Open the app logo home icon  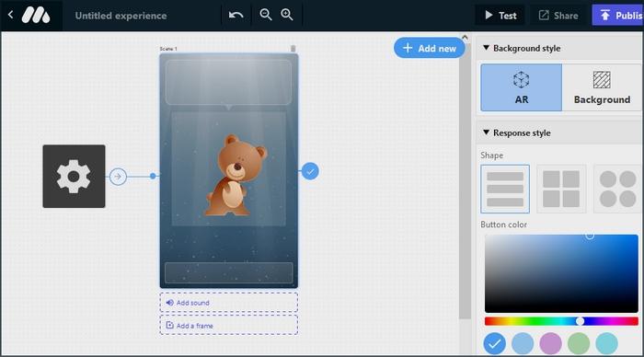[36, 16]
